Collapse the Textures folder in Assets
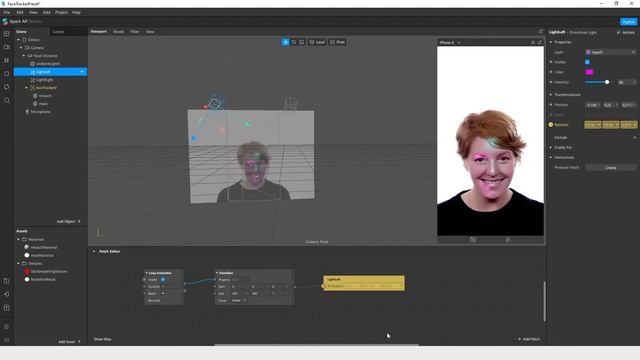The width and height of the screenshot is (640, 360). (x=18, y=264)
